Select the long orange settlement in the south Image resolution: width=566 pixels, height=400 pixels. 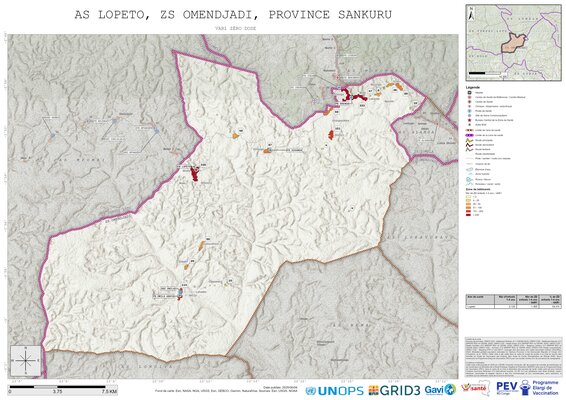coord(202,246)
